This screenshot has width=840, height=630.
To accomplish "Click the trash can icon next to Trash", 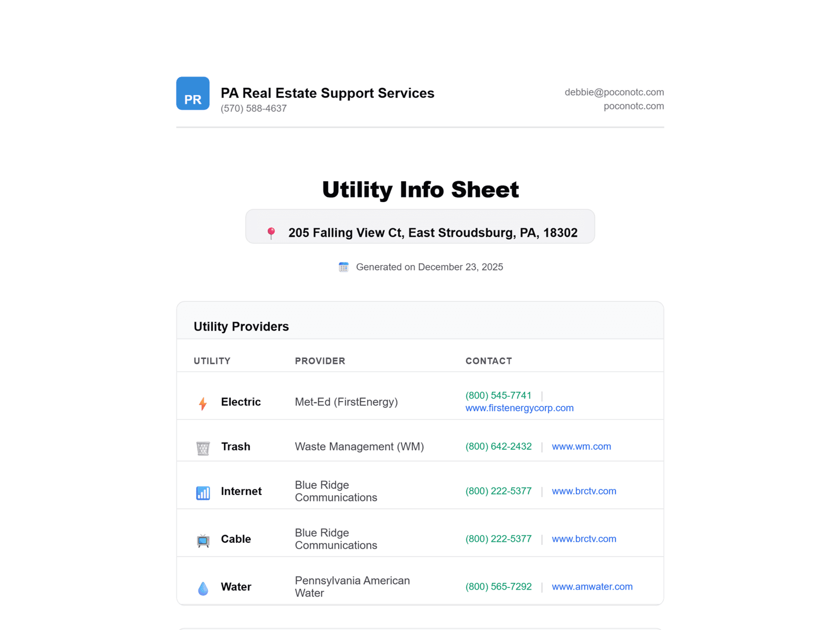I will pos(203,447).
